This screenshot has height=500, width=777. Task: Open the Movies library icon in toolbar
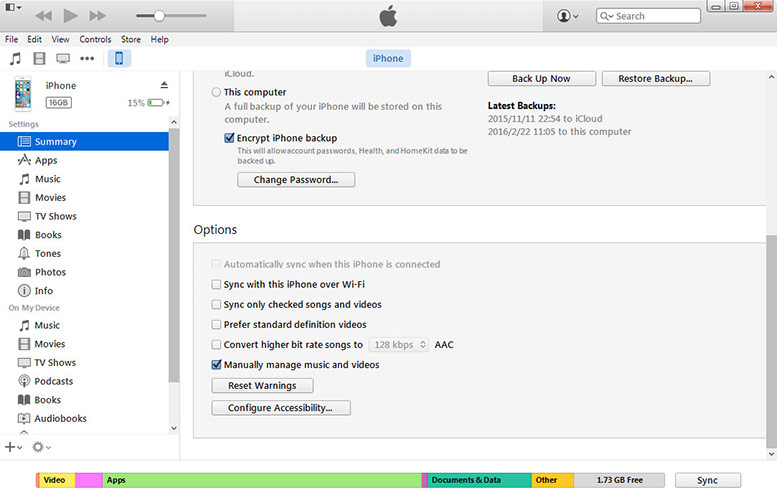point(39,58)
